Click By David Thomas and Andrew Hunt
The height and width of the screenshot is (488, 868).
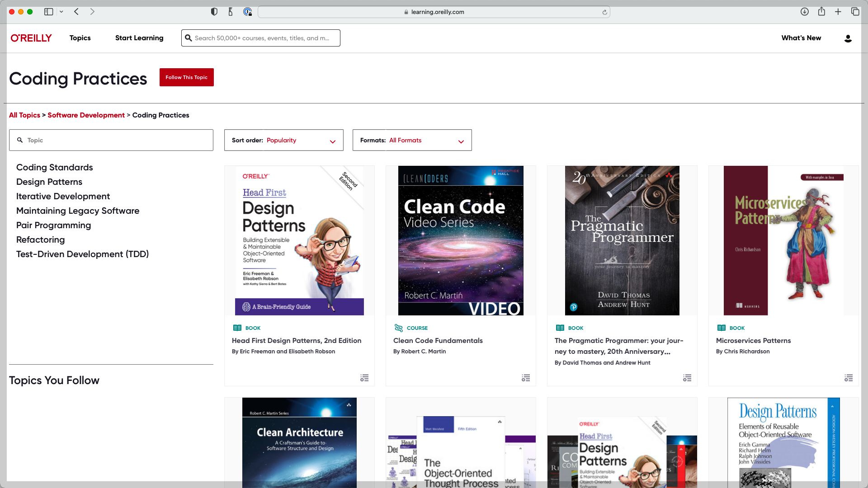(603, 363)
